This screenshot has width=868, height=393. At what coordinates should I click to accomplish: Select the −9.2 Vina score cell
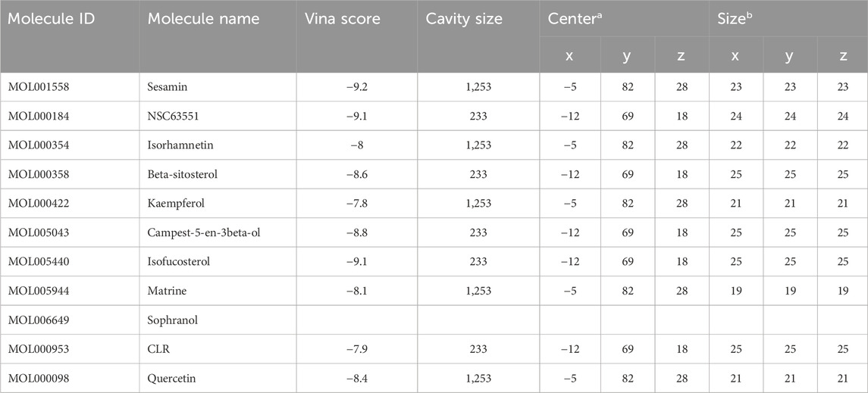click(357, 87)
